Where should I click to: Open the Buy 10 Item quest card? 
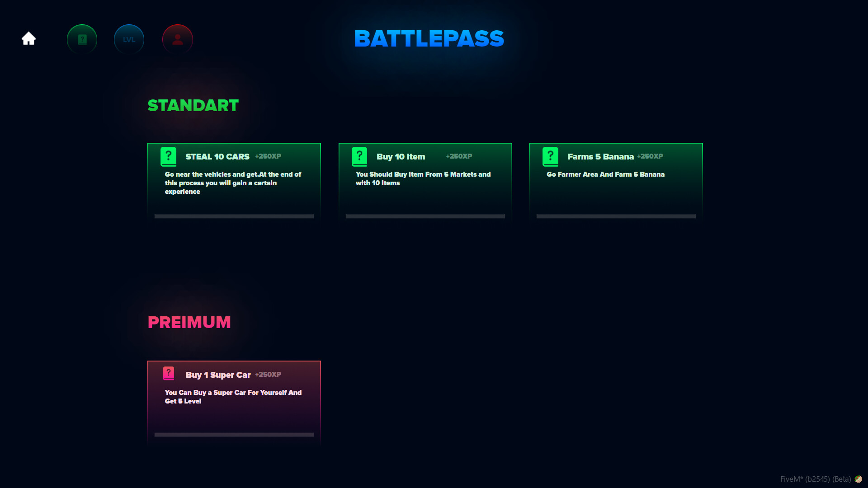[425, 182]
